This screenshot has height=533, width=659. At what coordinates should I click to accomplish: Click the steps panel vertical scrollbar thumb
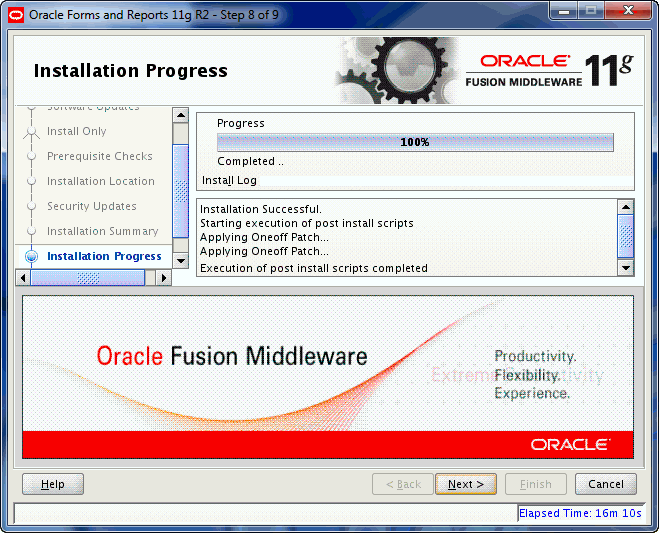pos(181,191)
